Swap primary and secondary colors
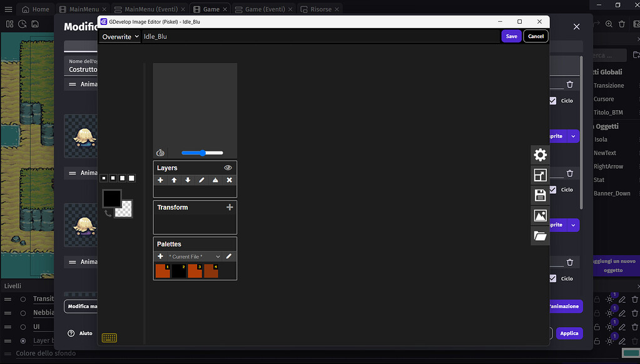The width and height of the screenshot is (640, 364). [x=108, y=213]
